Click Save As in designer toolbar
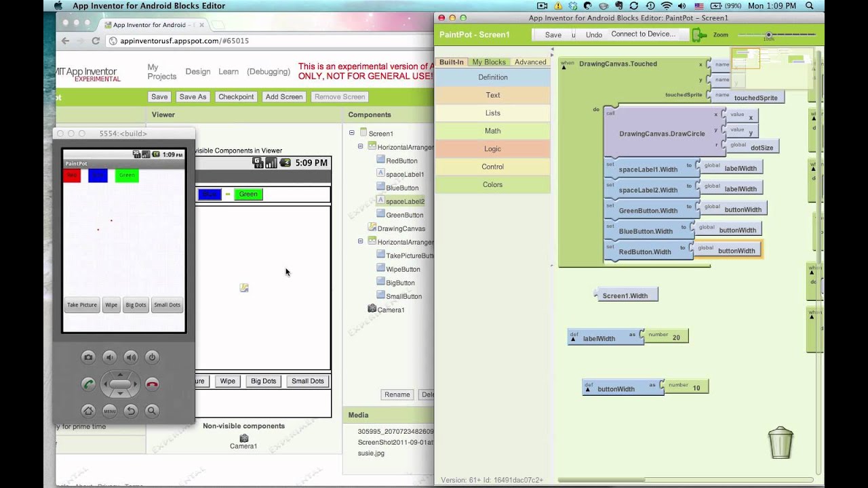Viewport: 868px width, 488px height. (193, 96)
